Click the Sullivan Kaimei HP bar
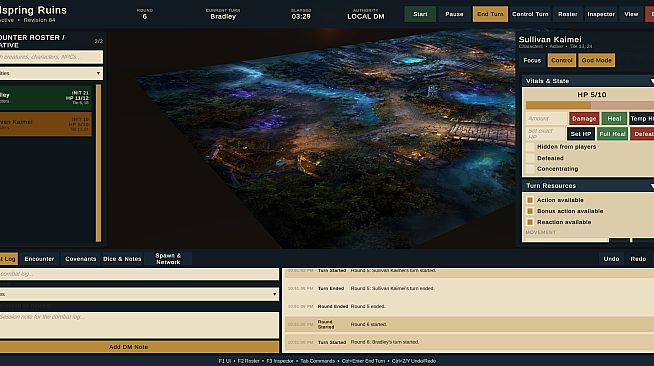The width and height of the screenshot is (654, 366). coord(590,105)
